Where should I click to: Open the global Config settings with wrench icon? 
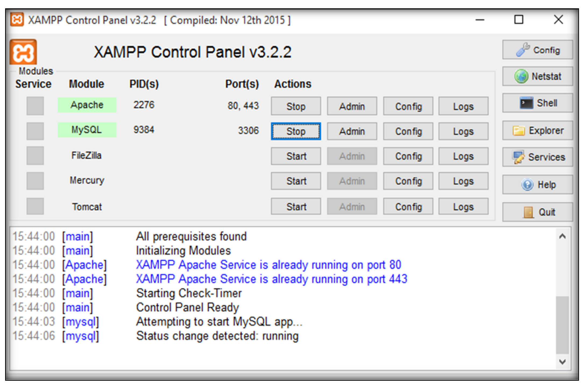[x=537, y=50]
